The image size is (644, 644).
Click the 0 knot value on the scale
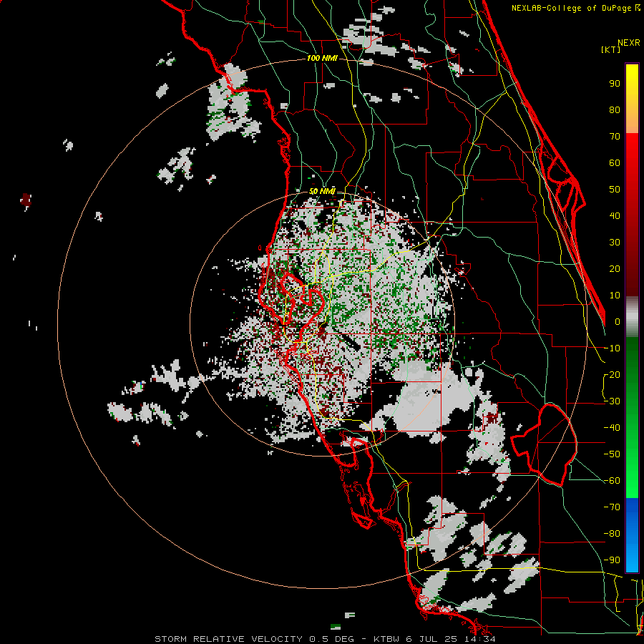click(618, 321)
